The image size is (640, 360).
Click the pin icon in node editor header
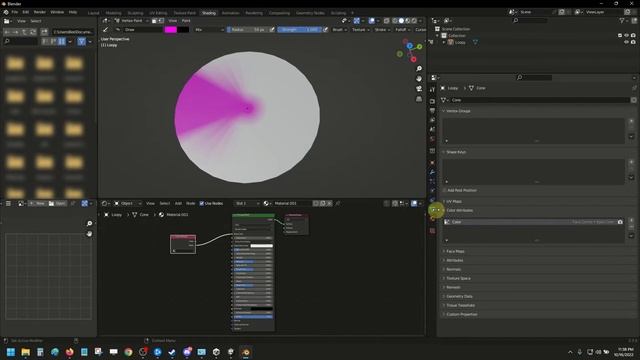[x=338, y=203]
